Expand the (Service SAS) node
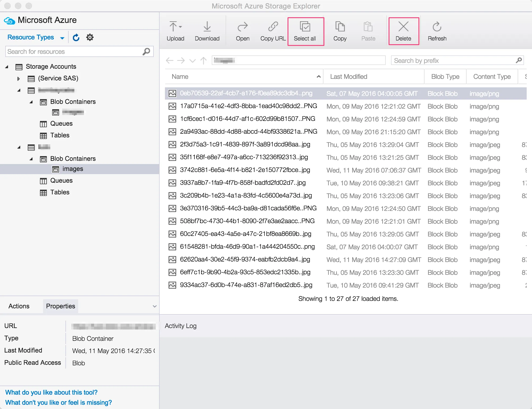 click(18, 79)
